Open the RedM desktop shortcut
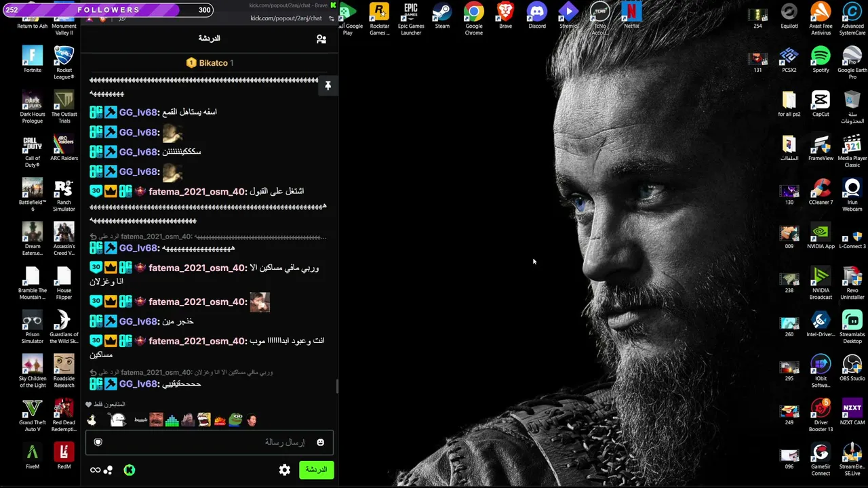868x488 pixels. tap(64, 455)
